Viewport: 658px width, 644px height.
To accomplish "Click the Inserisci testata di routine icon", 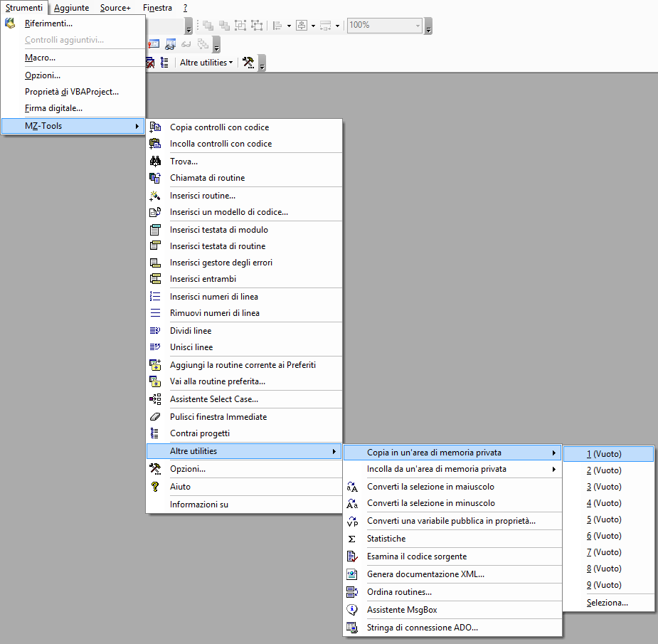I will click(x=155, y=246).
